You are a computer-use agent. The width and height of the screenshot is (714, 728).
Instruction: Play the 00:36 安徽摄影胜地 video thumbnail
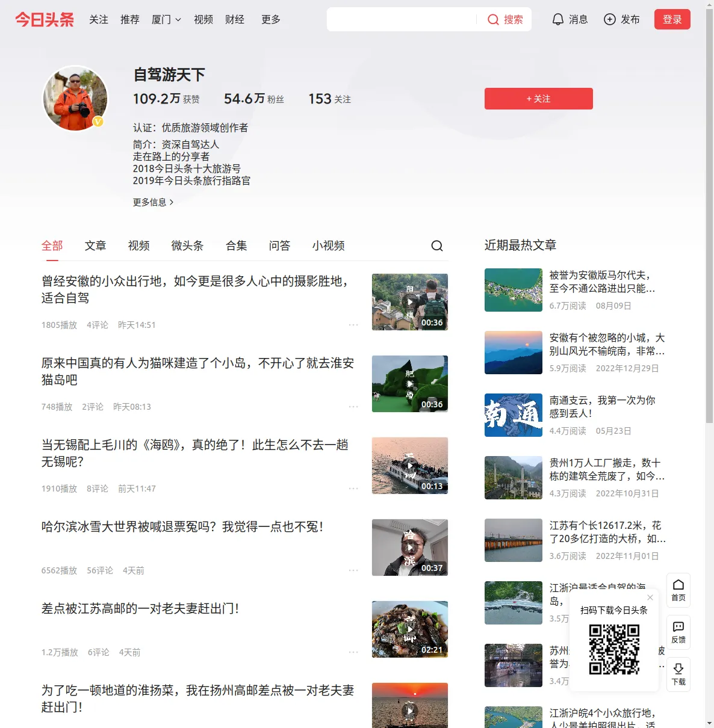point(410,302)
